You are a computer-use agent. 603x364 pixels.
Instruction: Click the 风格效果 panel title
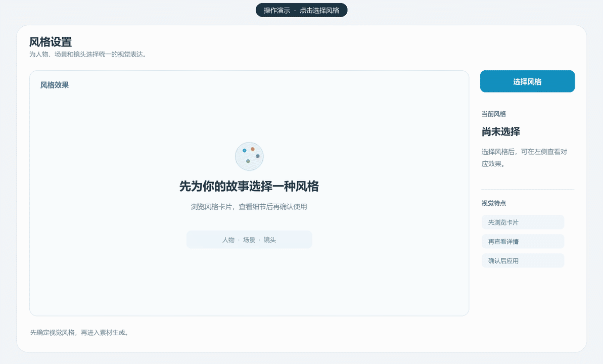(55, 85)
